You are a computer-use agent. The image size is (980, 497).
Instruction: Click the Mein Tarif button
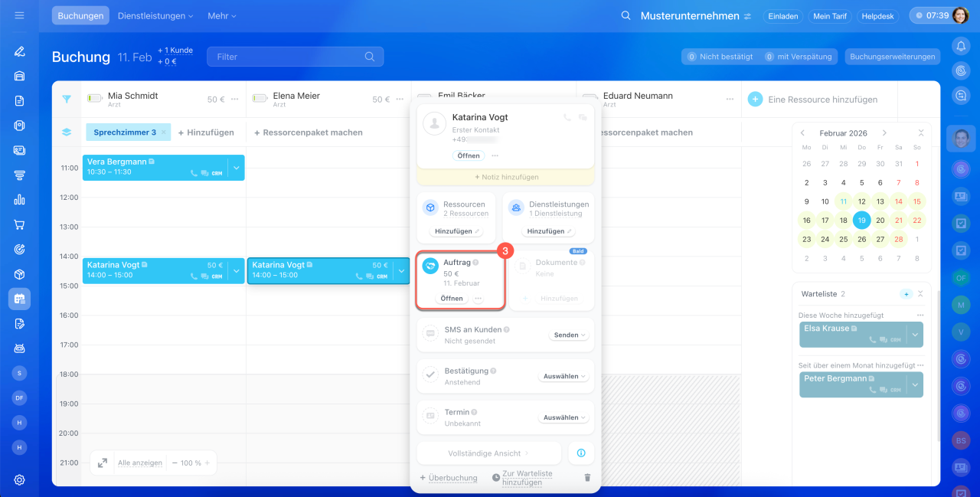click(x=831, y=16)
